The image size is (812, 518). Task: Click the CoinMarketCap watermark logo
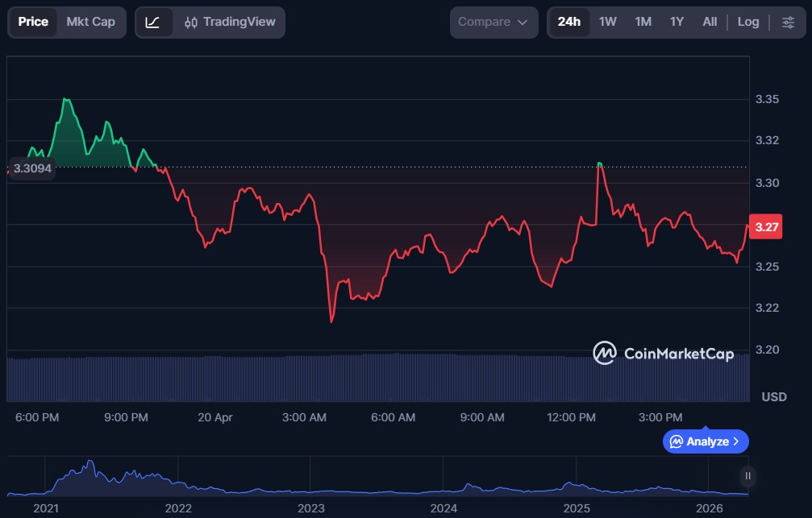click(663, 353)
